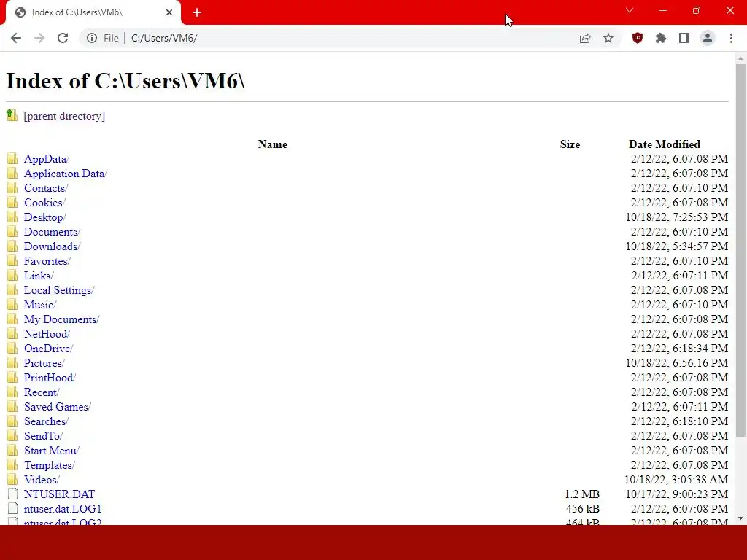
Task: Go back to the previous page
Action: 16,38
